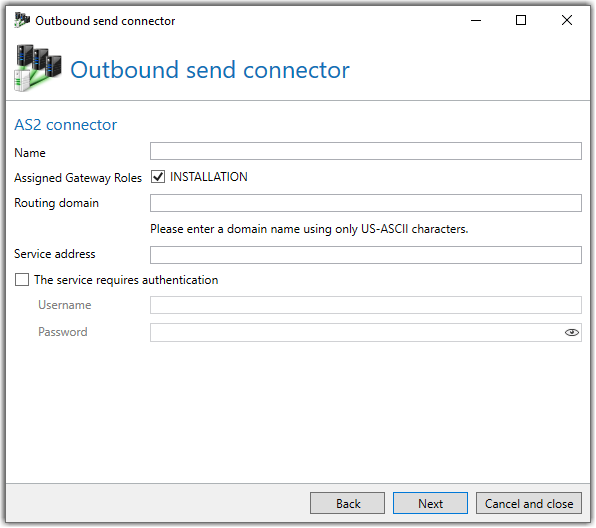Click the server icon in title bar
Image resolution: width=596 pixels, height=528 pixels.
coord(22,20)
